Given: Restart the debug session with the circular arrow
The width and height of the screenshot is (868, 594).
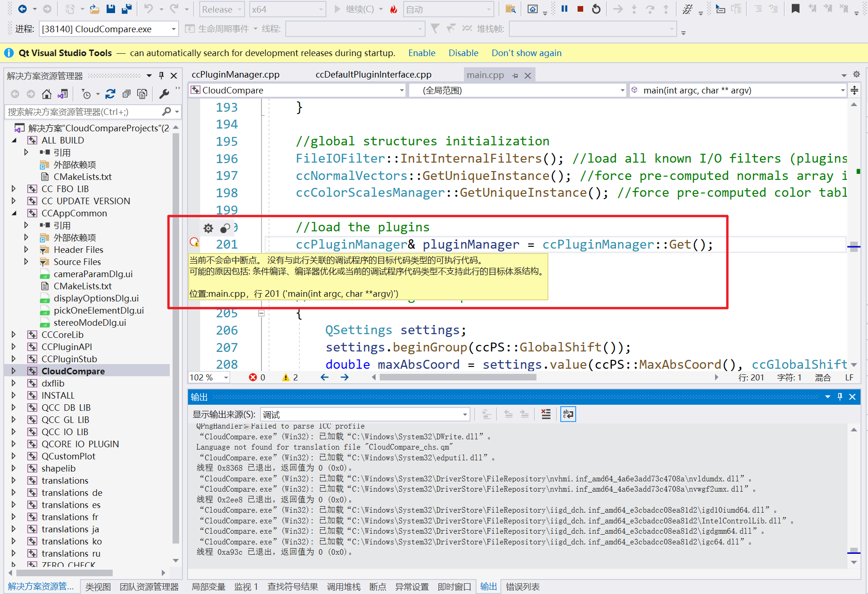Looking at the screenshot, I should tap(596, 9).
